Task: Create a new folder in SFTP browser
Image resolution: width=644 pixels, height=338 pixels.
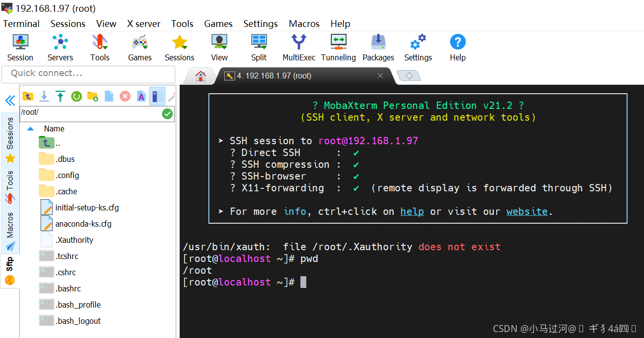Action: pyautogui.click(x=93, y=96)
